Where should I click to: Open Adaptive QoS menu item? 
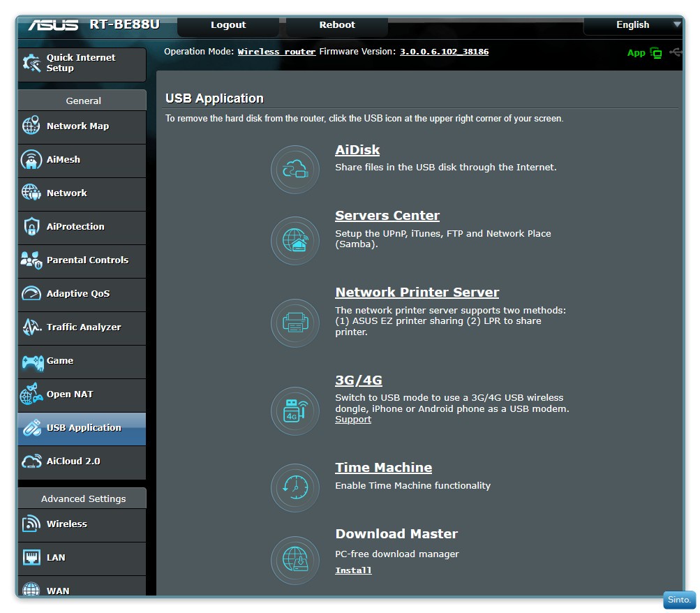[82, 295]
